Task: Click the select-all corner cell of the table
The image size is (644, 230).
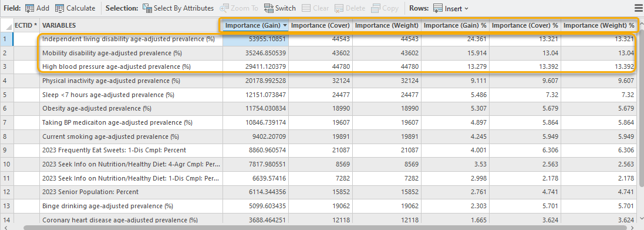Action: pyautogui.click(x=6, y=25)
